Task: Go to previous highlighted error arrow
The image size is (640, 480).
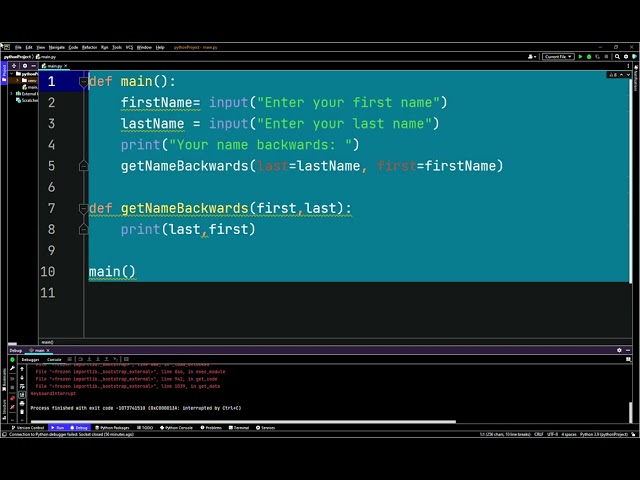Action: point(622,75)
